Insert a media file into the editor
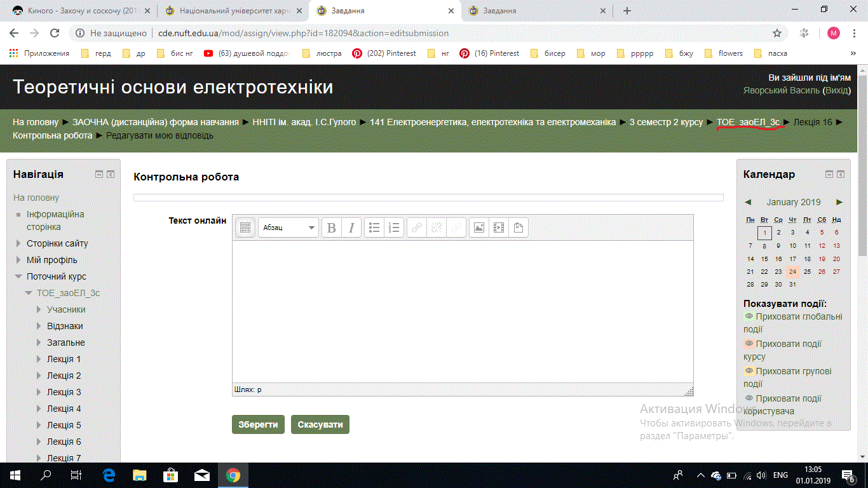Image resolution: width=868 pixels, height=488 pixels. pyautogui.click(x=498, y=227)
